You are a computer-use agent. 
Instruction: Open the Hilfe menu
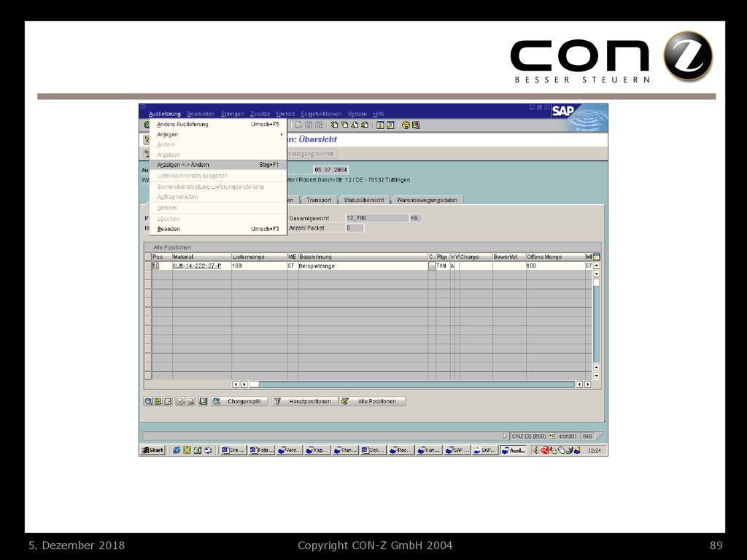(379, 114)
